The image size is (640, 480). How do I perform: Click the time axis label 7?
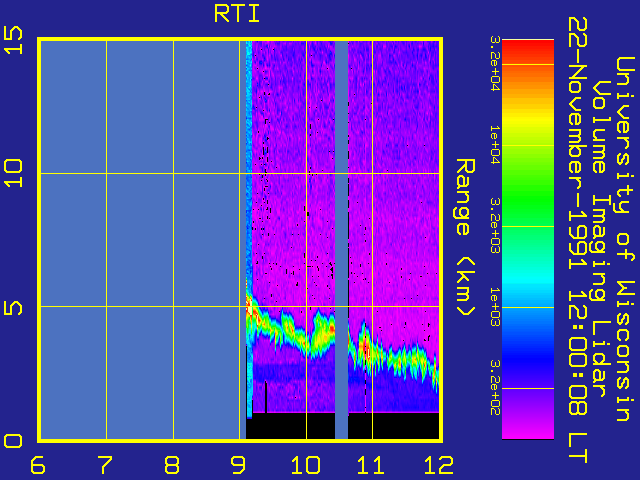coord(105,465)
